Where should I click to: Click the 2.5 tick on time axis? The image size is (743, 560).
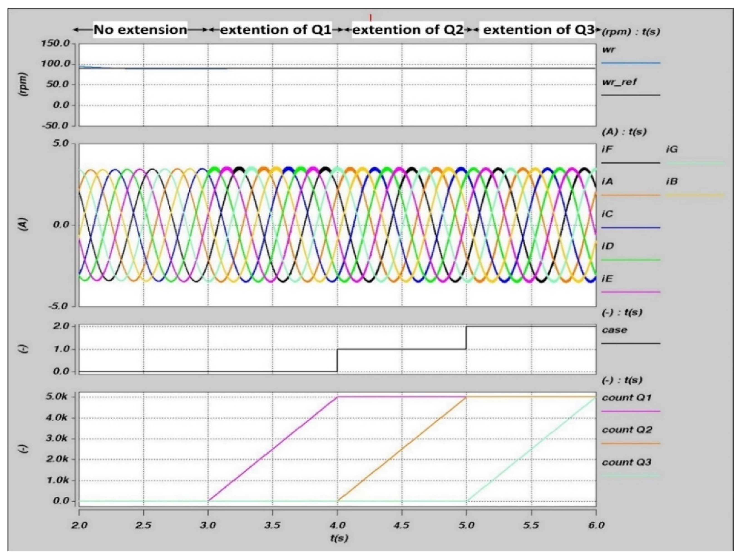click(x=144, y=525)
